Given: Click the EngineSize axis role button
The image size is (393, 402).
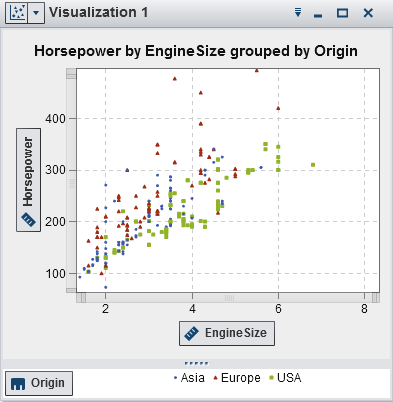Looking at the screenshot, I should point(227,333).
